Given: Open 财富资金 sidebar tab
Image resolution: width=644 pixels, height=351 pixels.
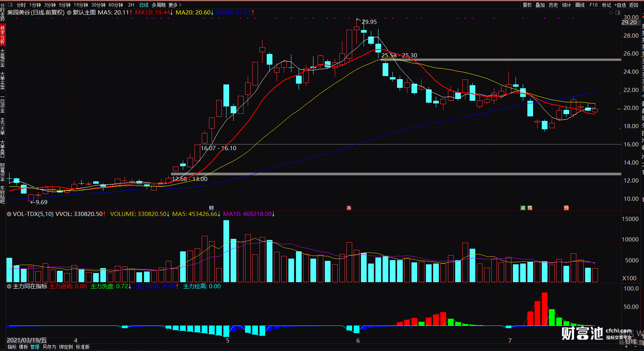Looking at the screenshot, I should coord(3,172).
